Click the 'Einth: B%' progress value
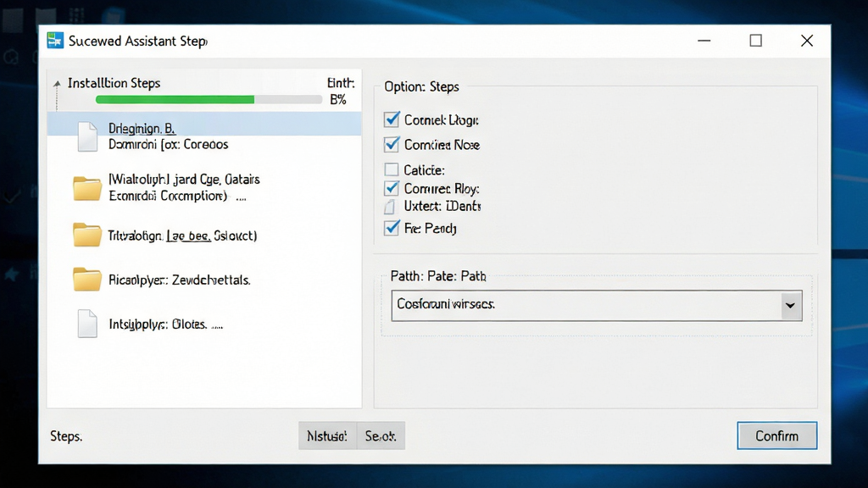This screenshot has height=488, width=868. pyautogui.click(x=341, y=91)
